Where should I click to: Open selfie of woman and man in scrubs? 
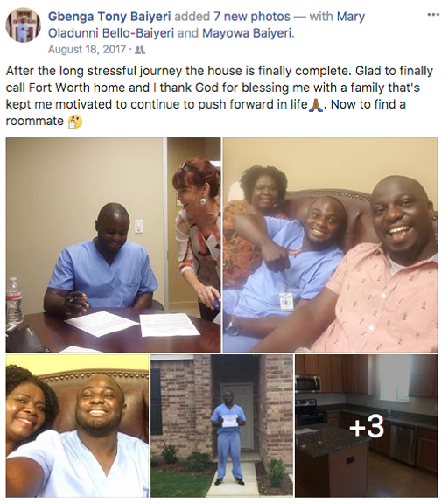[x=77, y=426]
